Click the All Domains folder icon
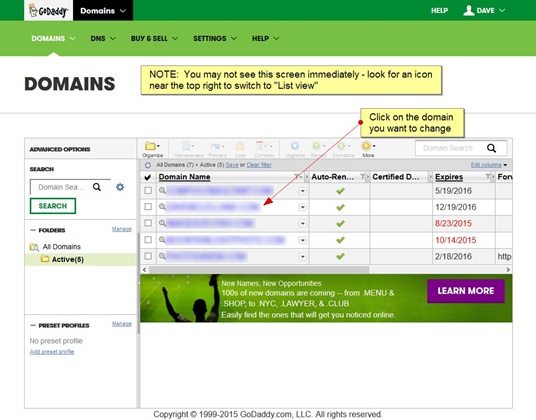 click(34, 247)
